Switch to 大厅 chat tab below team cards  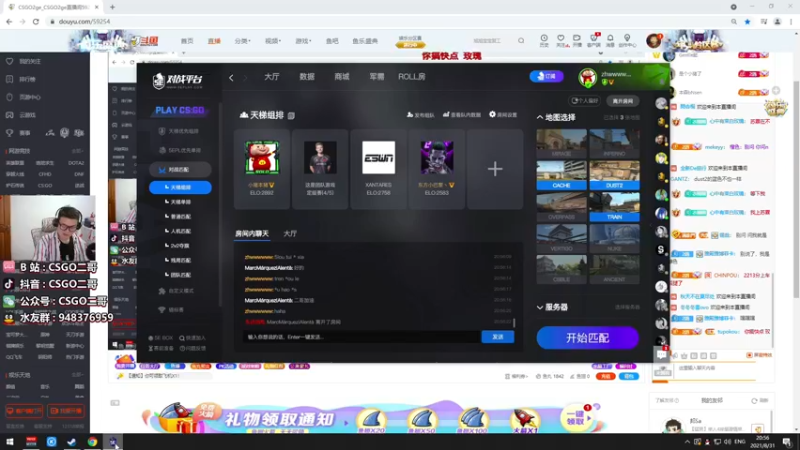(x=290, y=234)
